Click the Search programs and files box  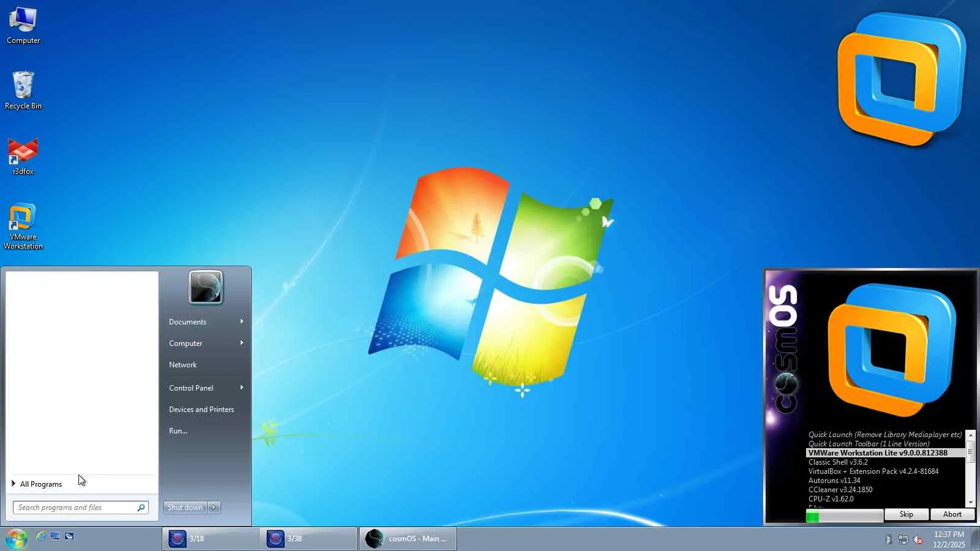click(80, 508)
